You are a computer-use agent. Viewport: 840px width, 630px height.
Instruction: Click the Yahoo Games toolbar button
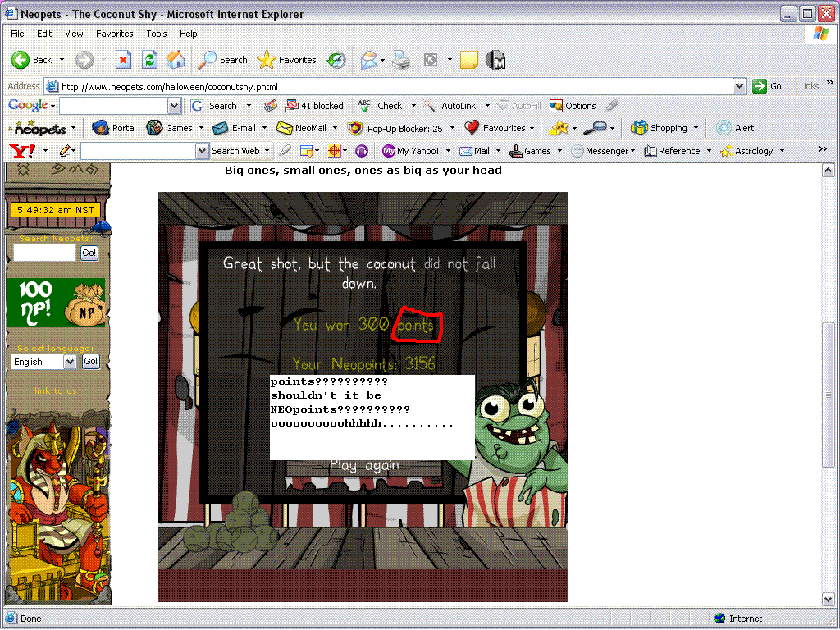[x=531, y=151]
